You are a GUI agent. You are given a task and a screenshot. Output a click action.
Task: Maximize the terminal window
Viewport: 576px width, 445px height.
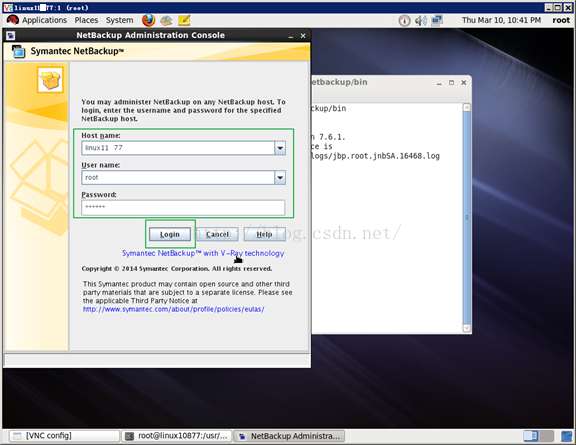(x=451, y=83)
